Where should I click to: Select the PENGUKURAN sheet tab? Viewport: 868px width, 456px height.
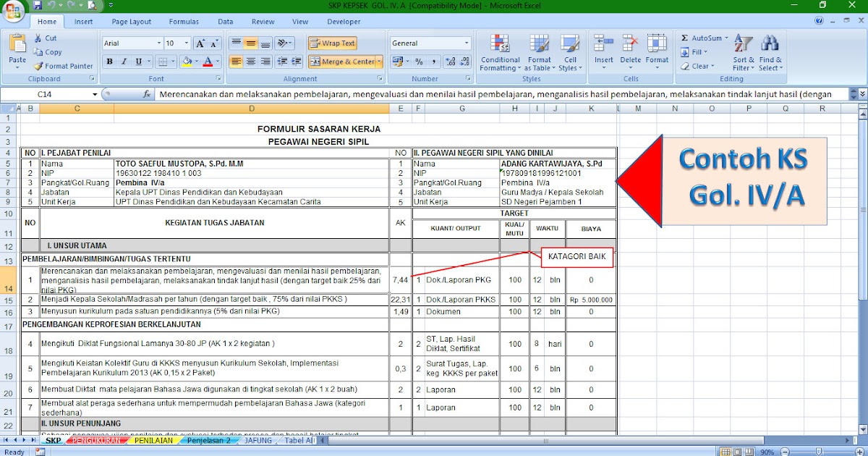pos(96,441)
